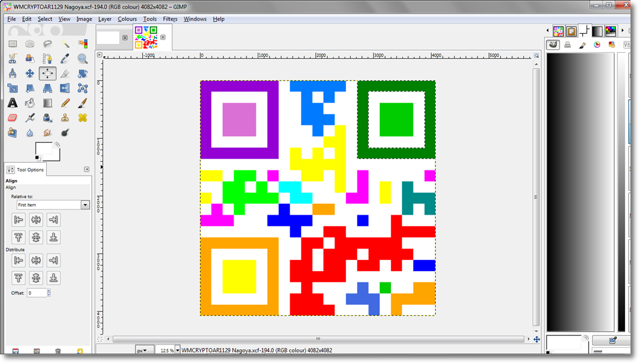
Task: Click the Offset value input field
Action: pos(37,292)
